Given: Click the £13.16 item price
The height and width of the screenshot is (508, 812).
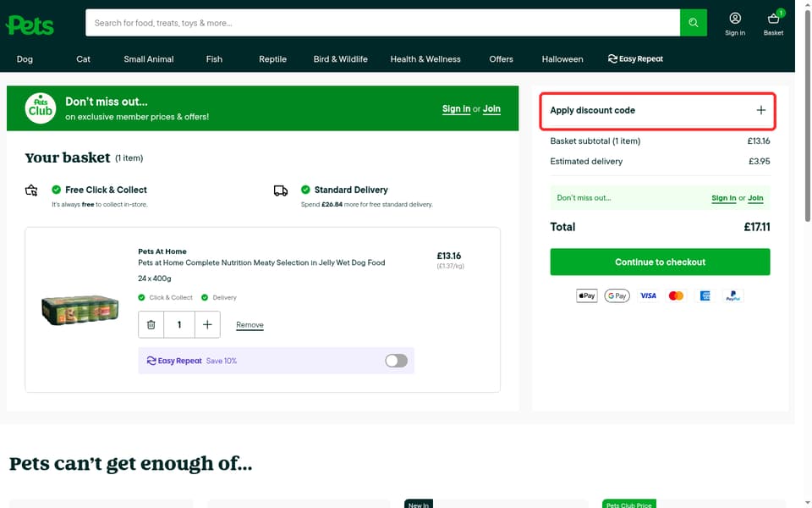Looking at the screenshot, I should 448,256.
